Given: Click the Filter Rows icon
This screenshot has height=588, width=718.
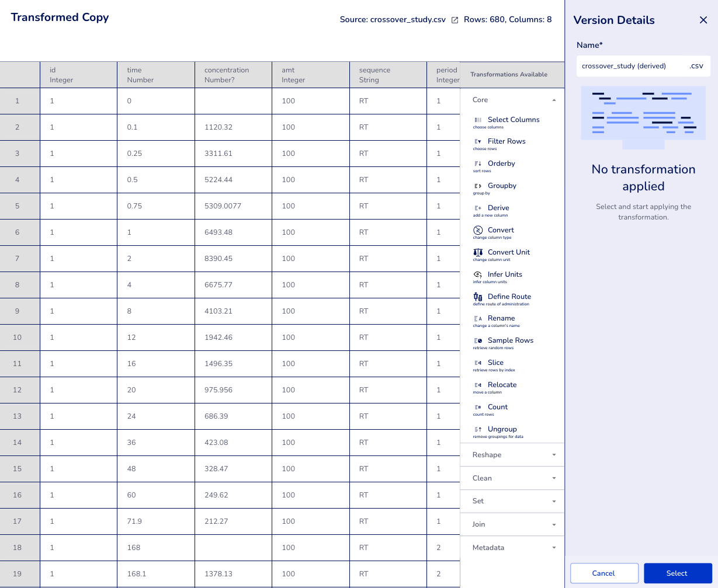Looking at the screenshot, I should [478, 141].
